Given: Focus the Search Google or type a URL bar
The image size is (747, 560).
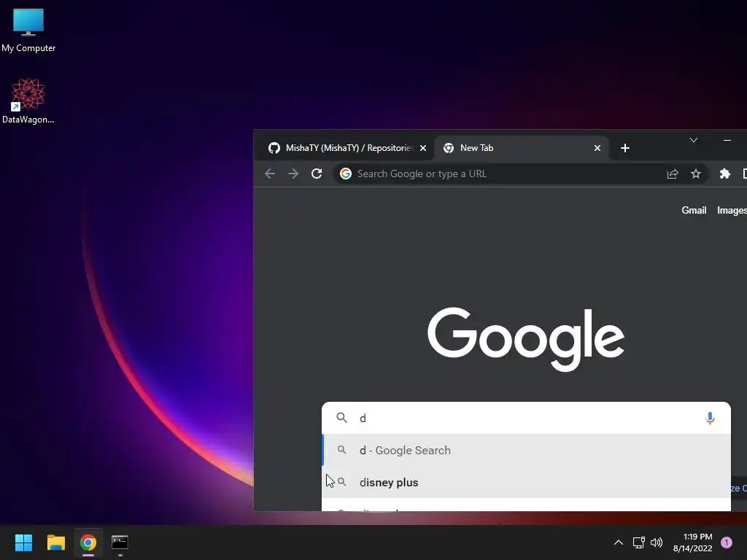Looking at the screenshot, I should click(x=521, y=174).
